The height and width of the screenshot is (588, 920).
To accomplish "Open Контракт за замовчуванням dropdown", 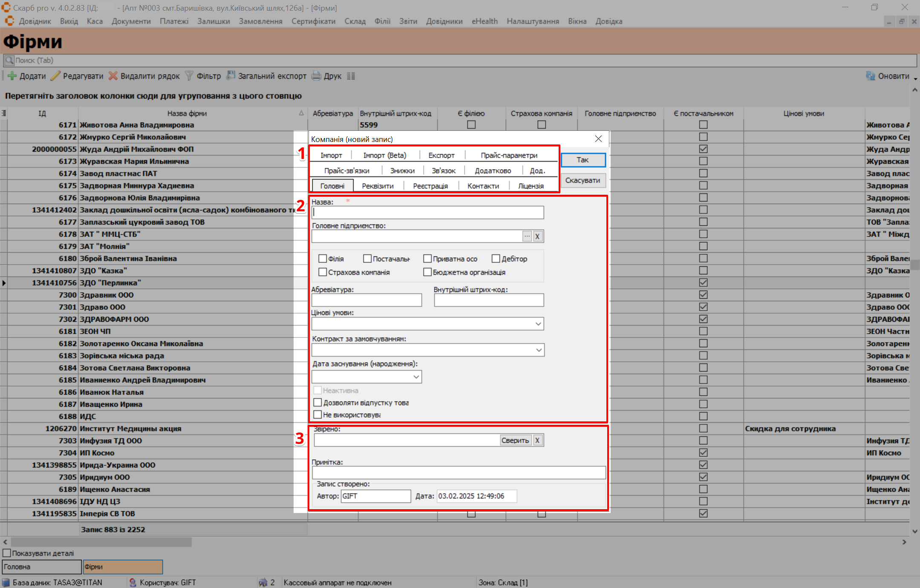I will (539, 350).
